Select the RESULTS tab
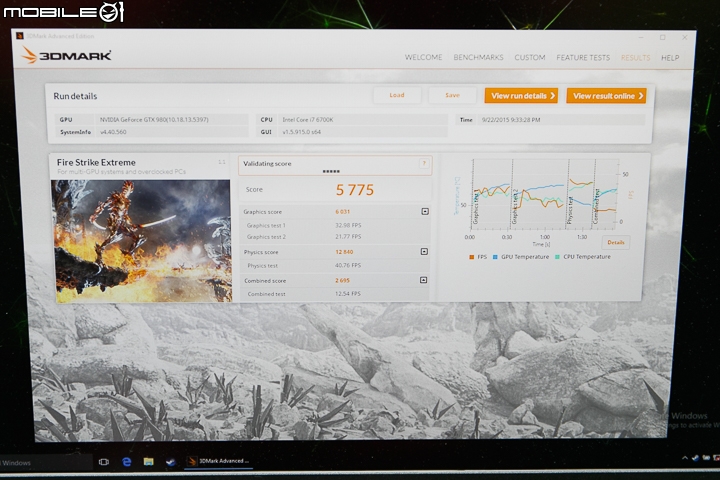The image size is (720, 480). [x=635, y=58]
